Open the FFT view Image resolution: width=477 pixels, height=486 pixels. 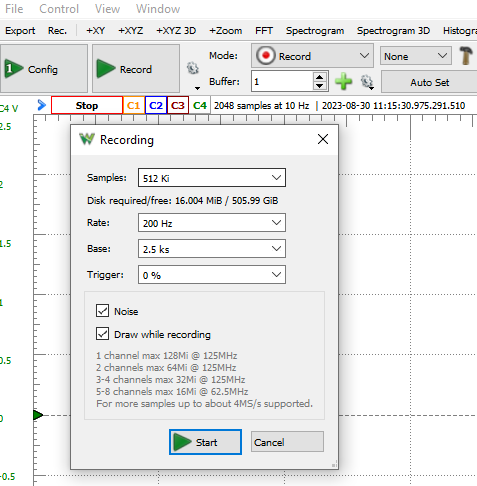[x=264, y=31]
